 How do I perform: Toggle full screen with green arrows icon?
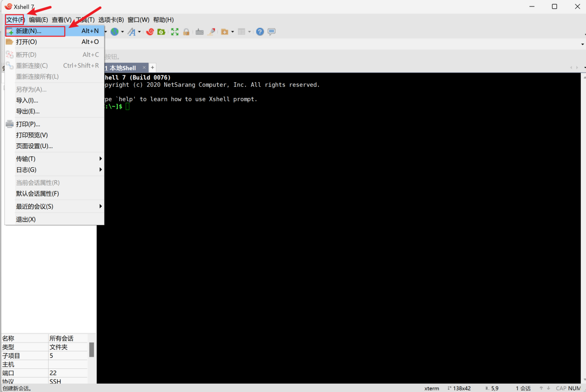click(x=175, y=31)
